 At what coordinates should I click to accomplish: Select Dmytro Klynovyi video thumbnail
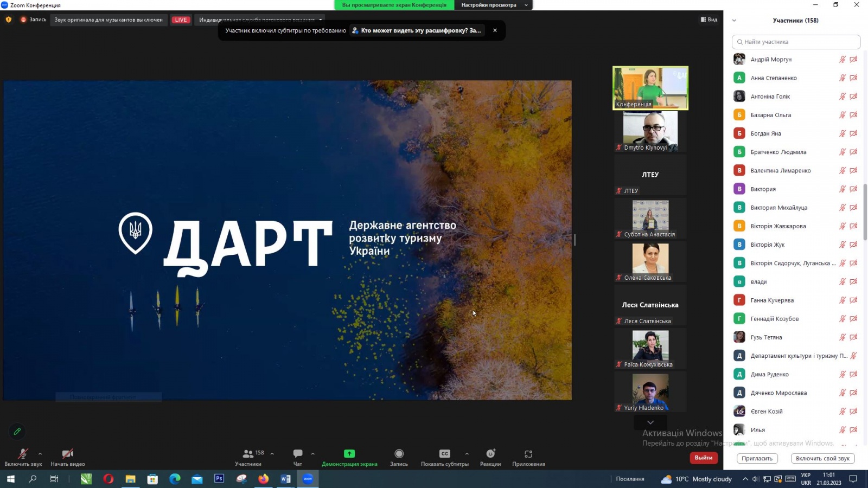tap(650, 131)
